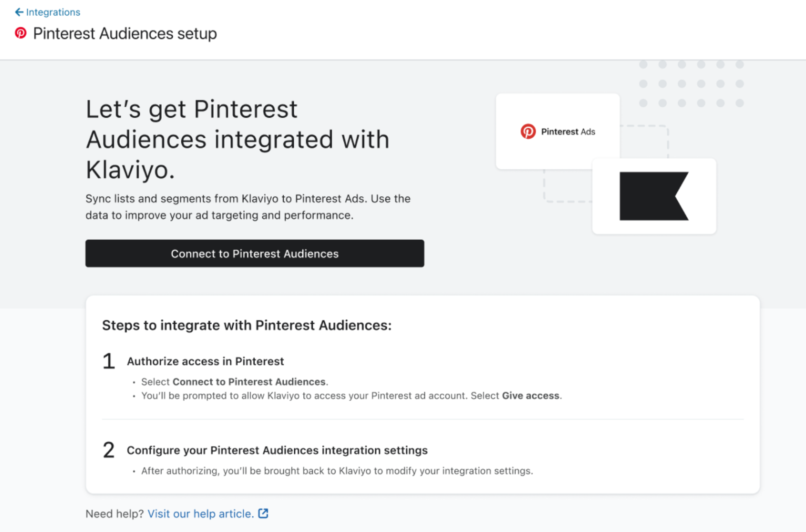
Task: Click the bold Give access text
Action: coord(530,396)
